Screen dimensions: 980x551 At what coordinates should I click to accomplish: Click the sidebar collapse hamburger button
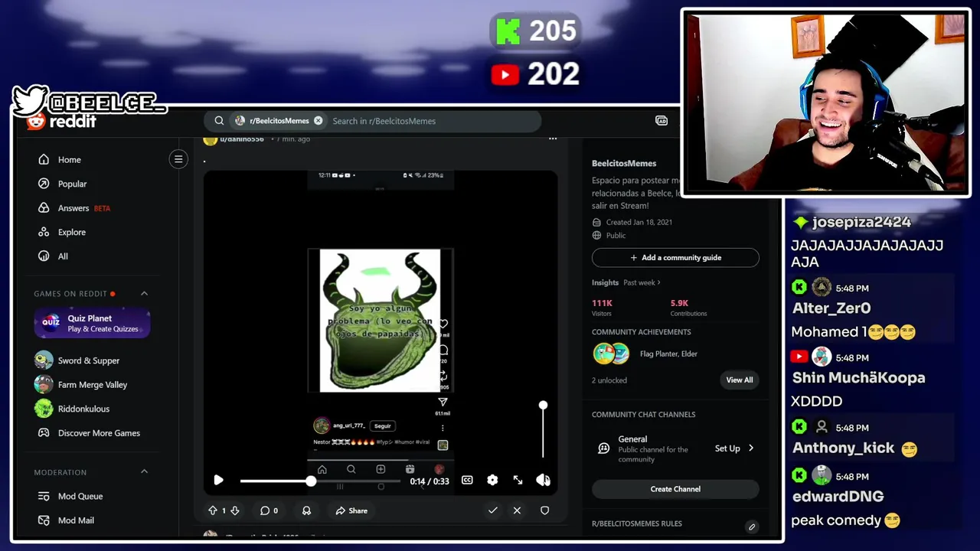point(178,159)
